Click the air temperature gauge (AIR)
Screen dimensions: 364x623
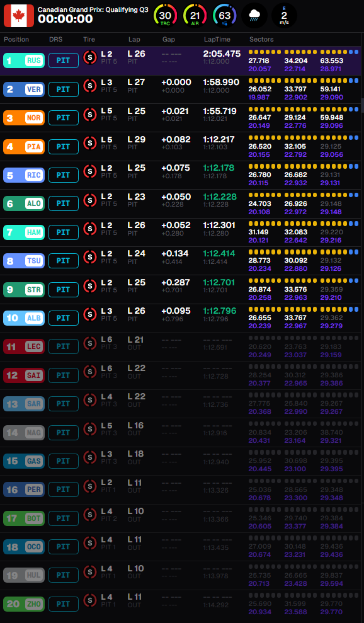[195, 16]
